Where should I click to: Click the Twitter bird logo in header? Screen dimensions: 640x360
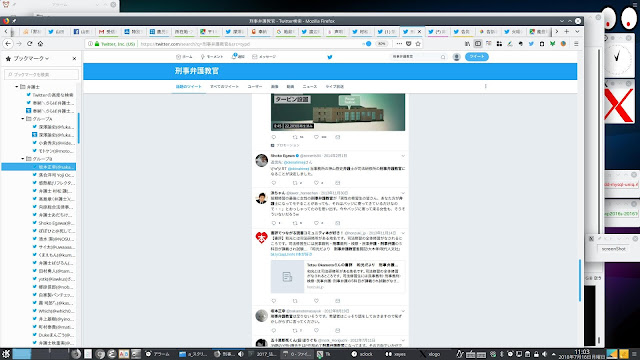pyautogui.click(x=330, y=57)
